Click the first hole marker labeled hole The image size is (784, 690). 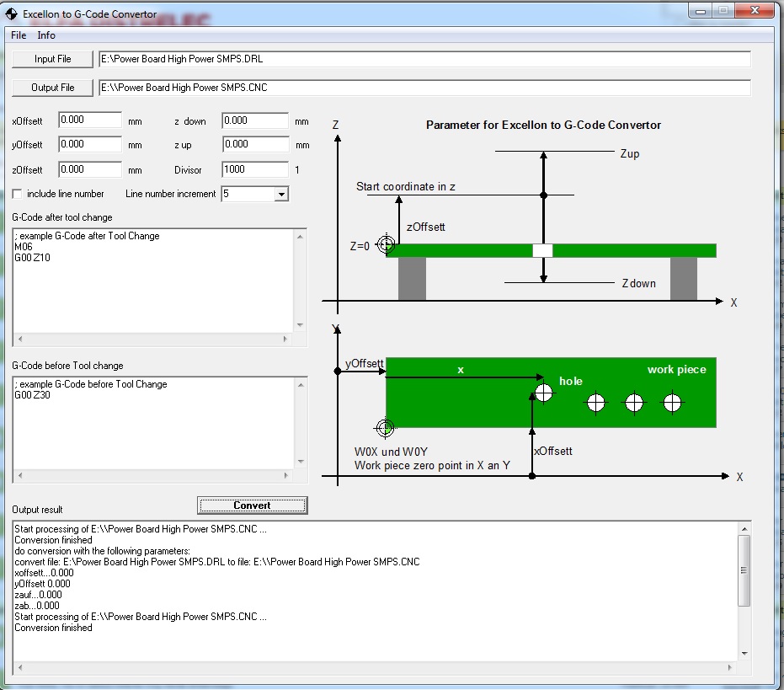(544, 392)
